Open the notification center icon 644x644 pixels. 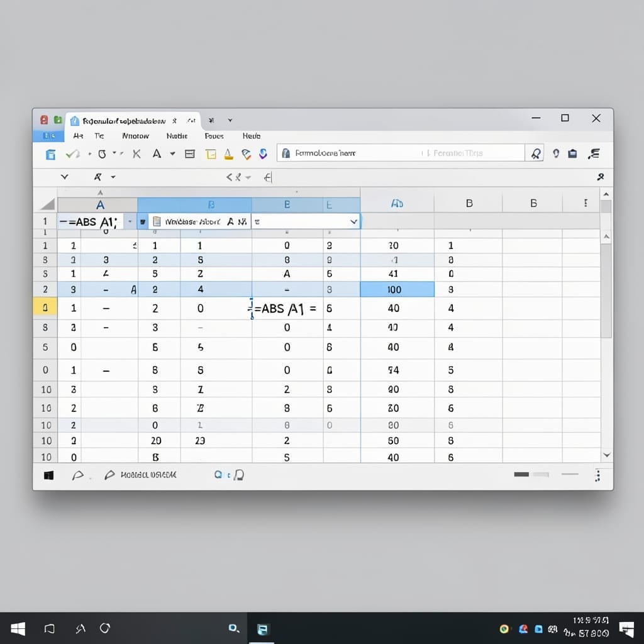626,629
